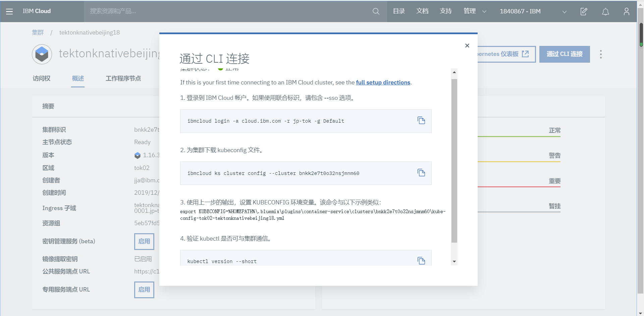The height and width of the screenshot is (316, 644).
Task: Click the 重要 status label
Action: pos(554,181)
